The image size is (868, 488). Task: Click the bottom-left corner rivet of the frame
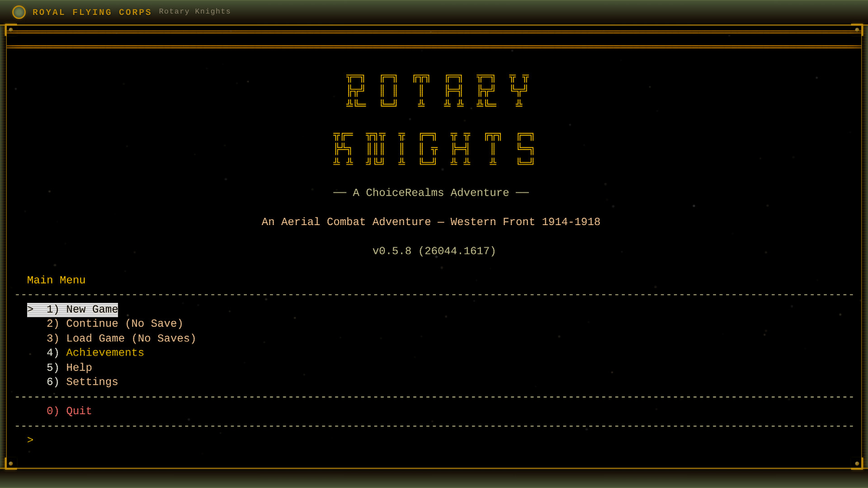click(x=10, y=463)
